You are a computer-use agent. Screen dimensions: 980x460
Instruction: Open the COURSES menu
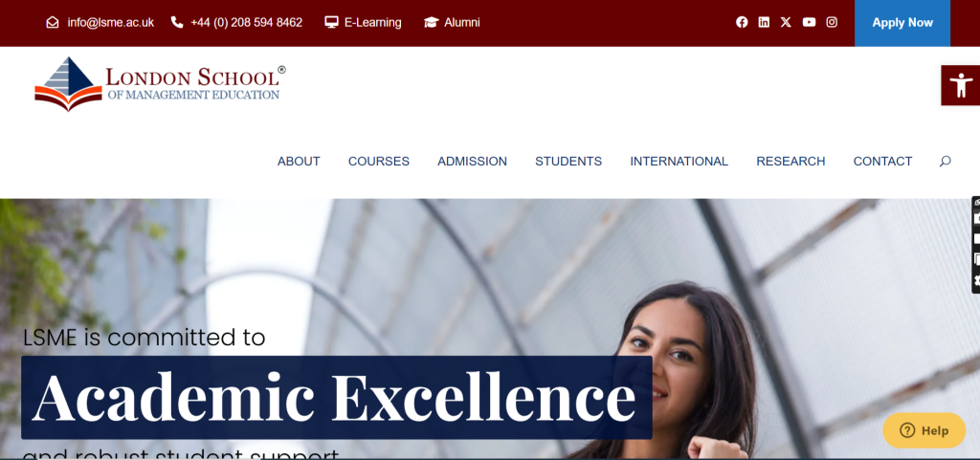pyautogui.click(x=379, y=161)
